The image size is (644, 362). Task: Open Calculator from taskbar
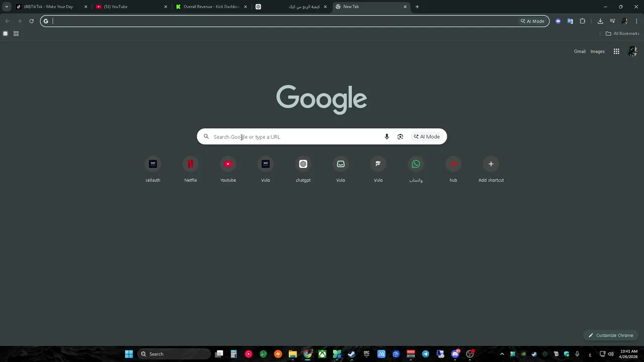click(x=233, y=354)
